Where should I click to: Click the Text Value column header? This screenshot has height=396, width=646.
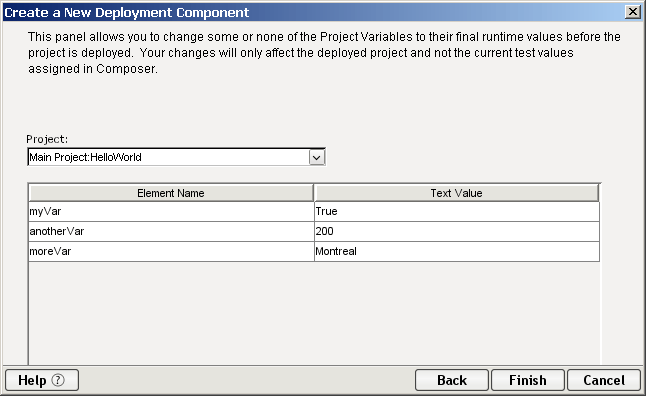coord(456,193)
